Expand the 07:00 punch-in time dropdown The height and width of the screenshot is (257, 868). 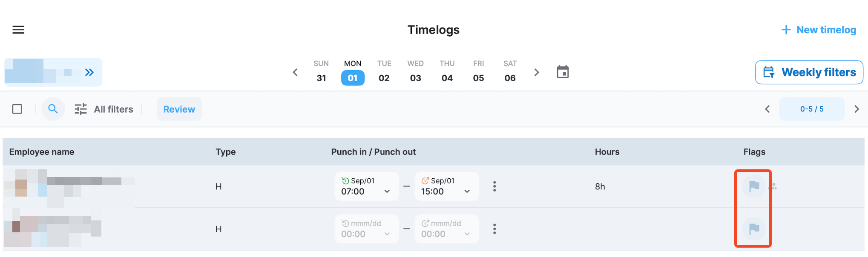coord(387,191)
